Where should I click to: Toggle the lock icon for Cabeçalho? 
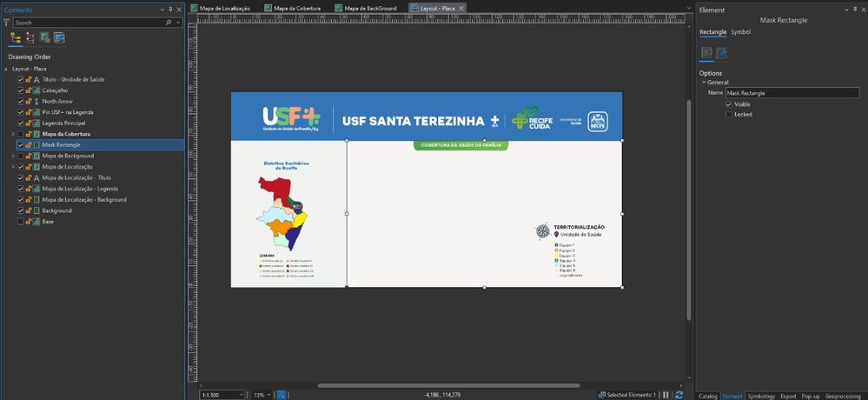28,90
